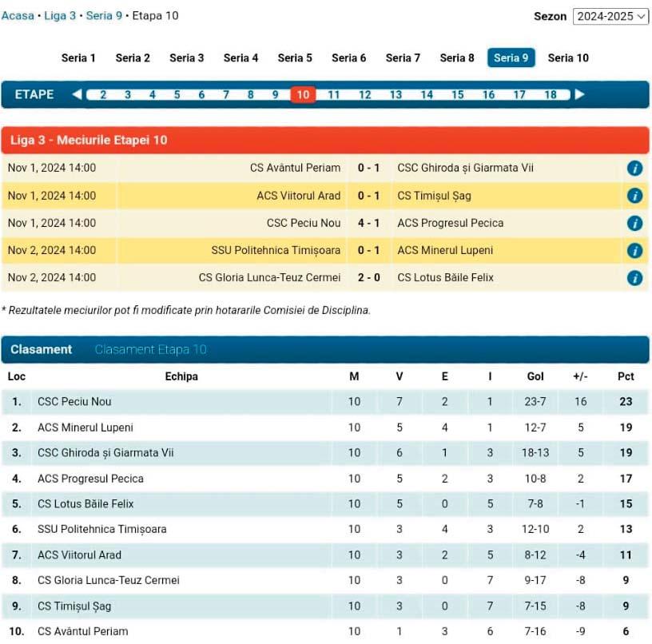652x644 pixels.
Task: Click ACS Progresul Pecica in standings
Action: pos(90,479)
